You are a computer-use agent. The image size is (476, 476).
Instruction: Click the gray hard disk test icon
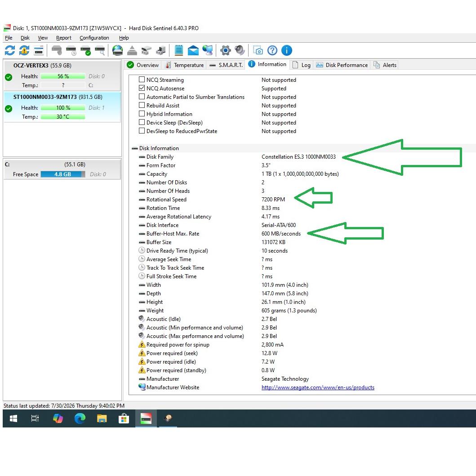coord(57,50)
